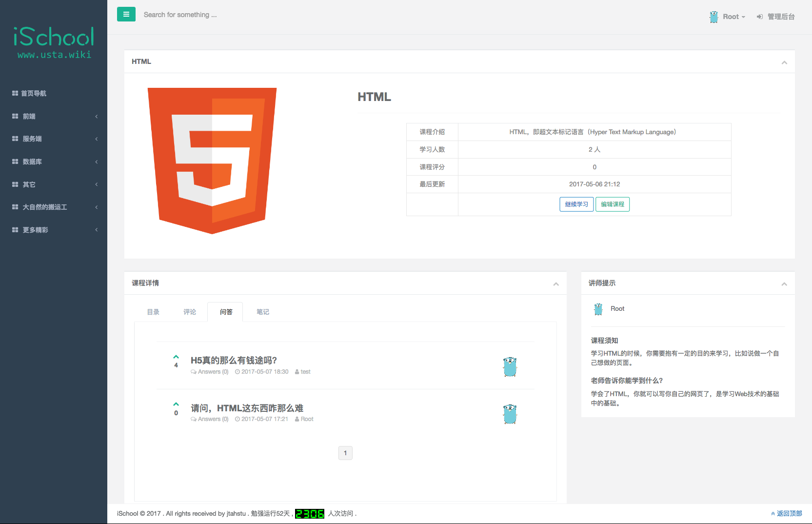The width and height of the screenshot is (812, 524).
Task: Click the Answers comment icon under HTML这东西咋那么难
Action: (x=194, y=419)
